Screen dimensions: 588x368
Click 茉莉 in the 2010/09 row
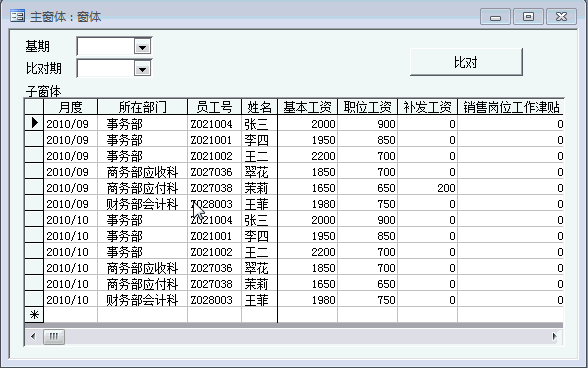(256, 188)
